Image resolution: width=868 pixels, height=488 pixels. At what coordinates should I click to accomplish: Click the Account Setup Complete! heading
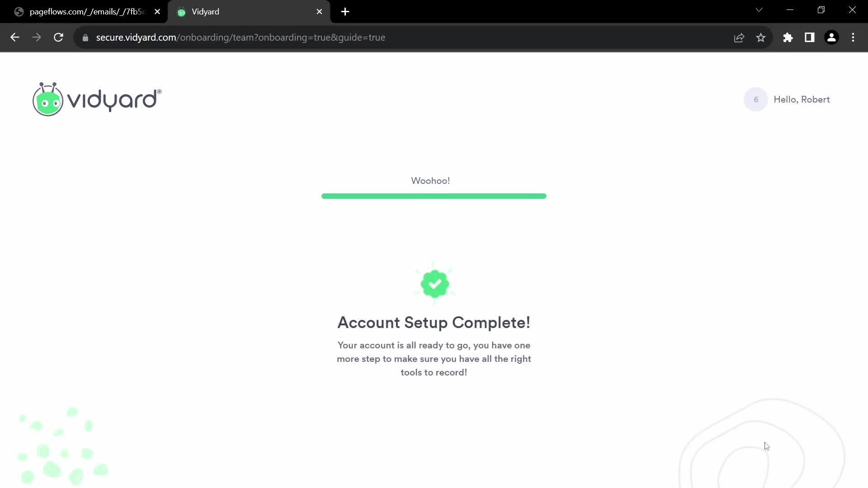pos(434,323)
